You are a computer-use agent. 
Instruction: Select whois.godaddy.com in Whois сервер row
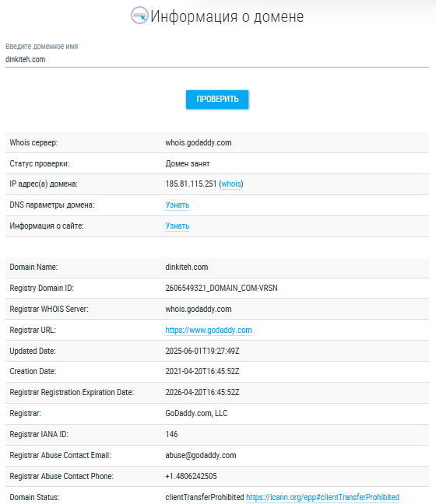[x=199, y=142]
